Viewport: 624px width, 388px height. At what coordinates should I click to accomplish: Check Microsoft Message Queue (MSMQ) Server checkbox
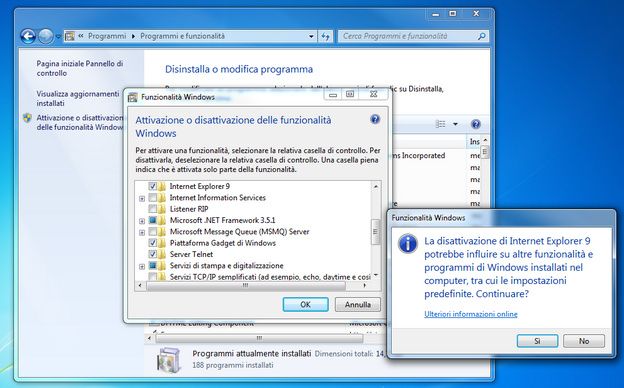coord(152,232)
